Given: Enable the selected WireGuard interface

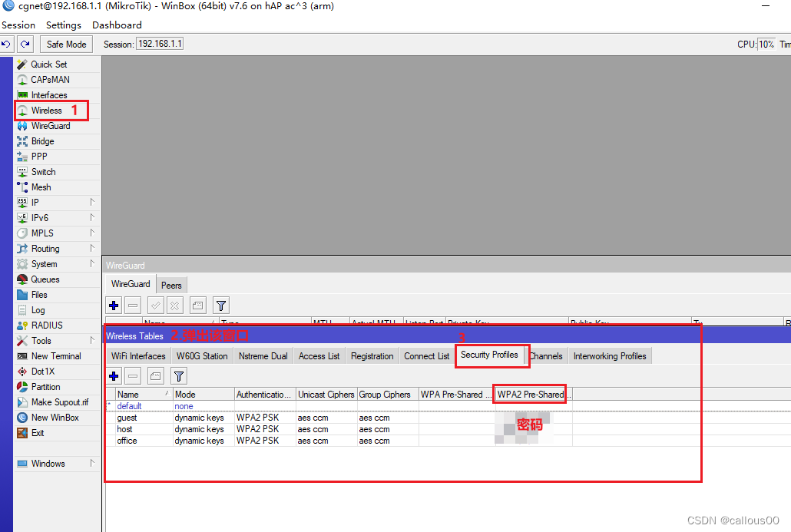Looking at the screenshot, I should [155, 305].
